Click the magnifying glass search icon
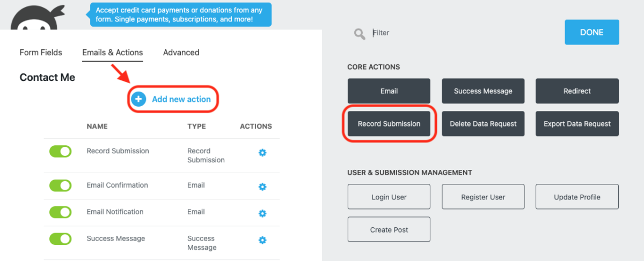Screen dimensions: 644x261 [x=360, y=34]
